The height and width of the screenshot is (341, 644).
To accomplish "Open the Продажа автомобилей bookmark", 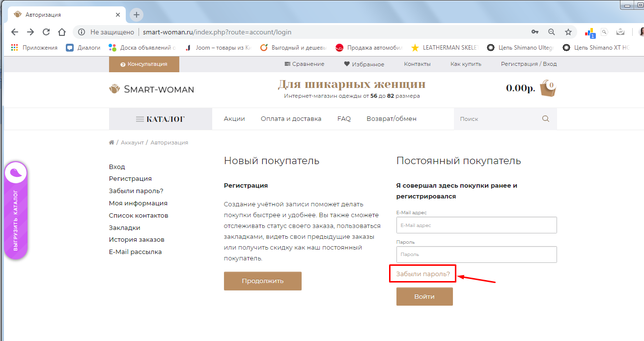I will point(369,48).
